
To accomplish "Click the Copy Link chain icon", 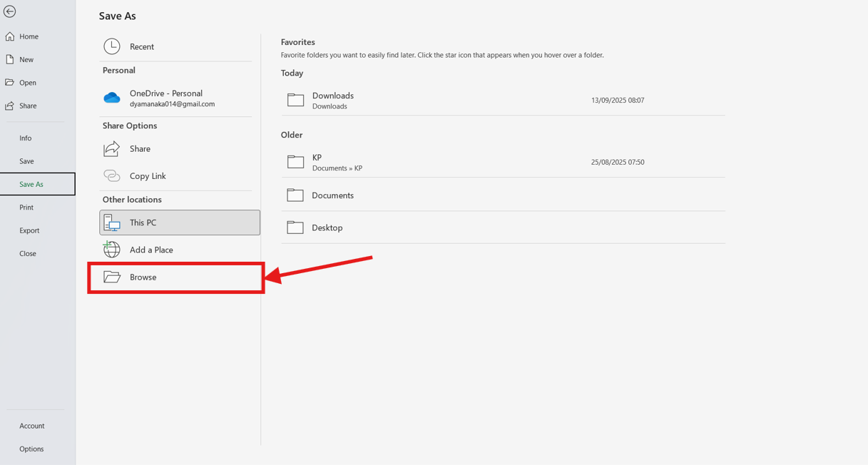I will pyautogui.click(x=112, y=175).
